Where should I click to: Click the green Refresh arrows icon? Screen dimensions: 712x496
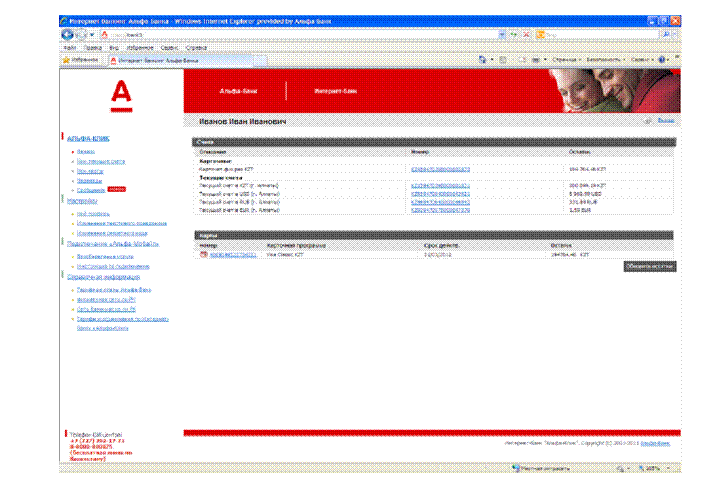[514, 35]
